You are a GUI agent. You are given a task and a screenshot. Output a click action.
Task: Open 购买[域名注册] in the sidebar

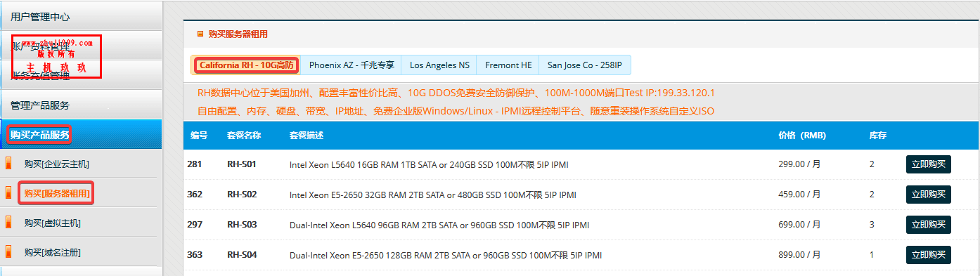point(52,252)
